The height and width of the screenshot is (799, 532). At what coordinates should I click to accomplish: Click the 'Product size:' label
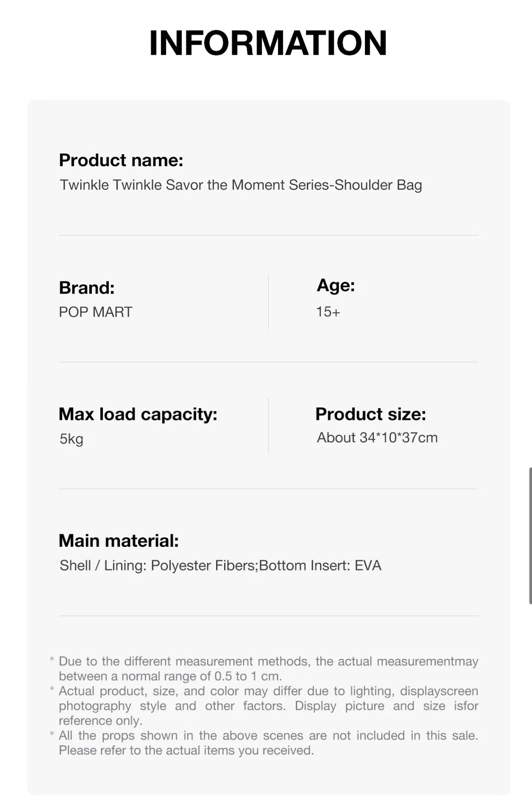370,414
